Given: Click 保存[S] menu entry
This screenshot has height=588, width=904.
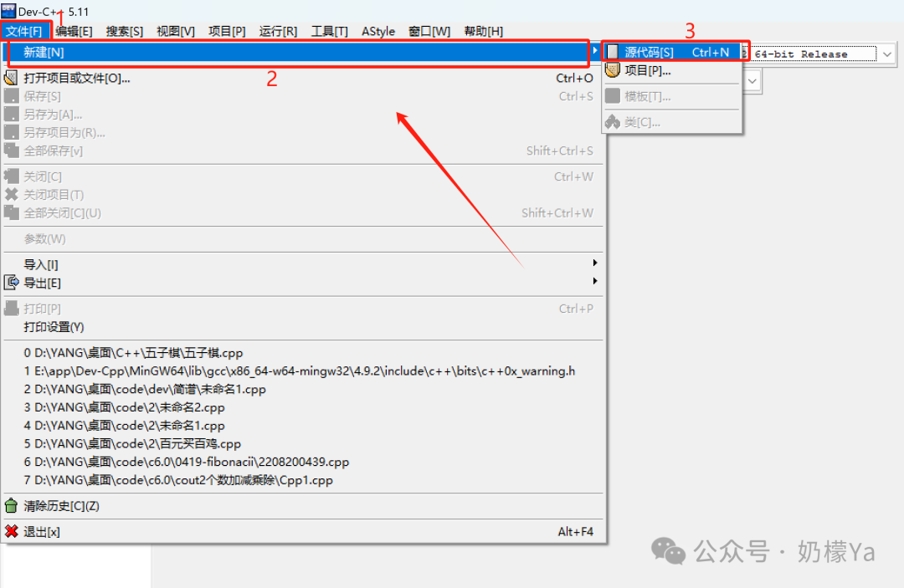Looking at the screenshot, I should click(303, 96).
